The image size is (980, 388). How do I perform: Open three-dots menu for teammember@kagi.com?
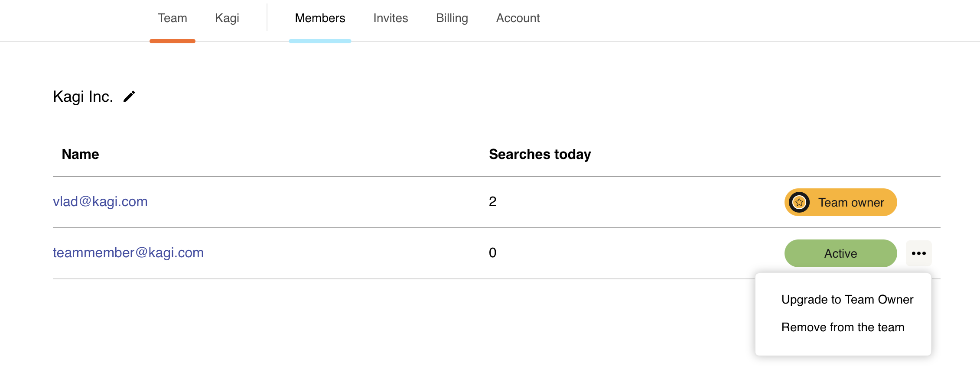pos(918,253)
